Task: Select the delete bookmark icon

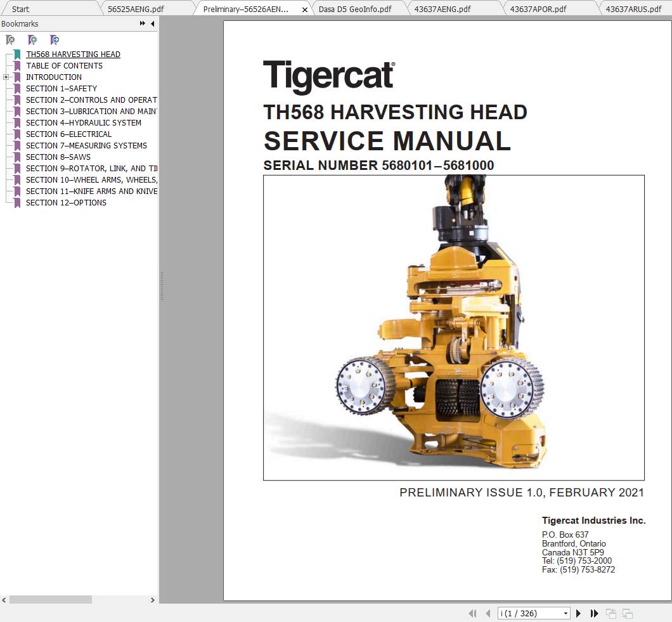Action: coord(10,39)
